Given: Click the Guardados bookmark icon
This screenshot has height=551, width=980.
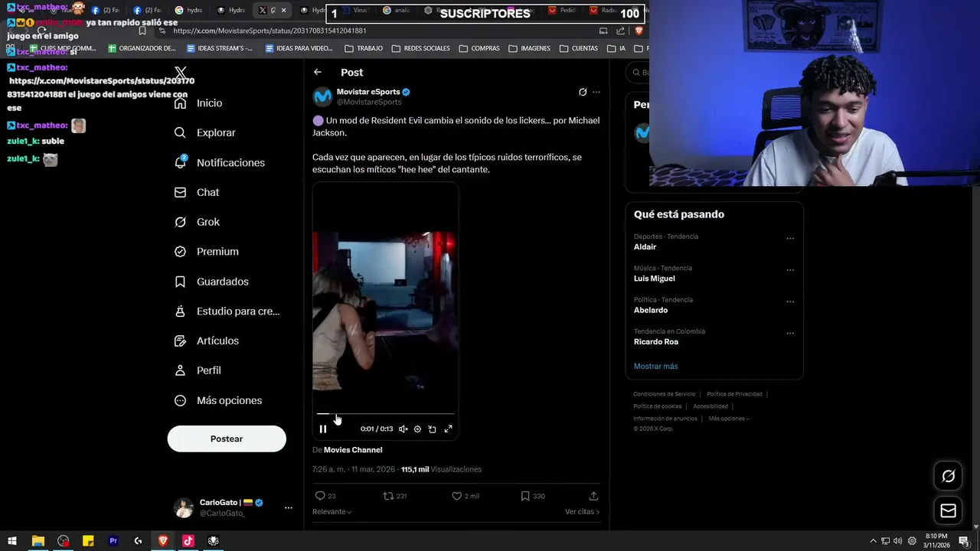Looking at the screenshot, I should pyautogui.click(x=180, y=282).
